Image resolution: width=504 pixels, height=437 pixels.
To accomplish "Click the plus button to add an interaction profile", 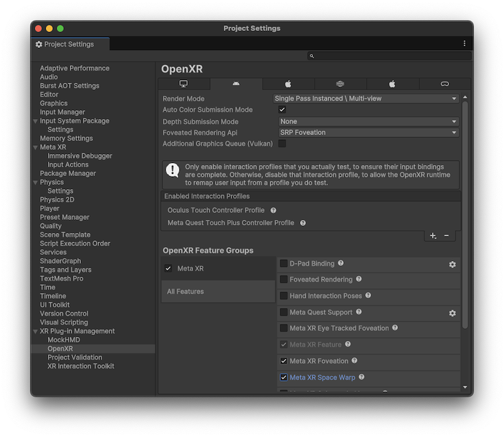I will (433, 236).
